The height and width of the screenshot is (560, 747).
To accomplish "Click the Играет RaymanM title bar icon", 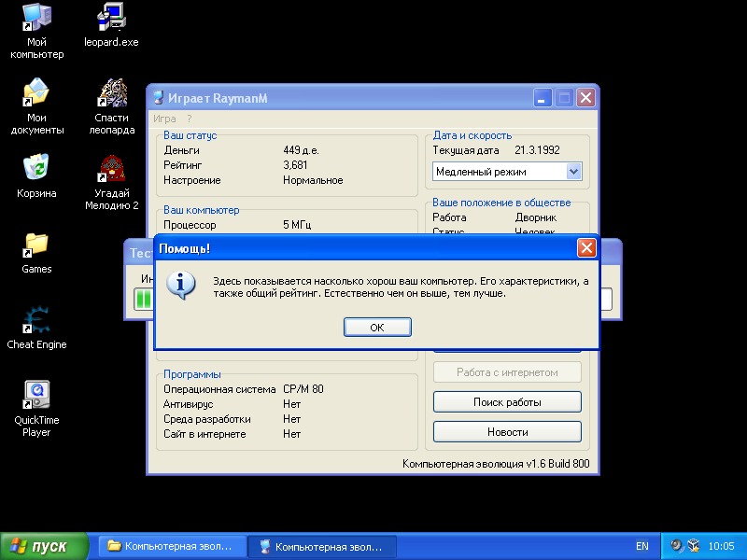I will [x=159, y=98].
